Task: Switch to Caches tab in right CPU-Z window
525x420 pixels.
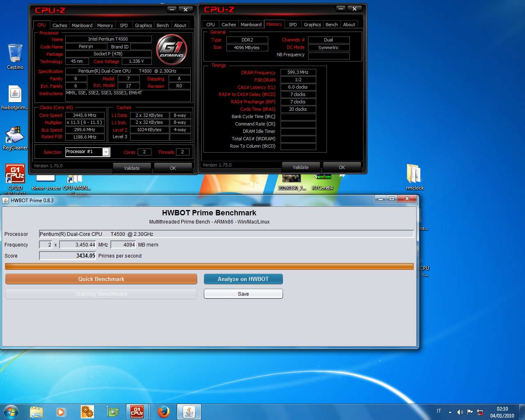Action: [x=229, y=25]
